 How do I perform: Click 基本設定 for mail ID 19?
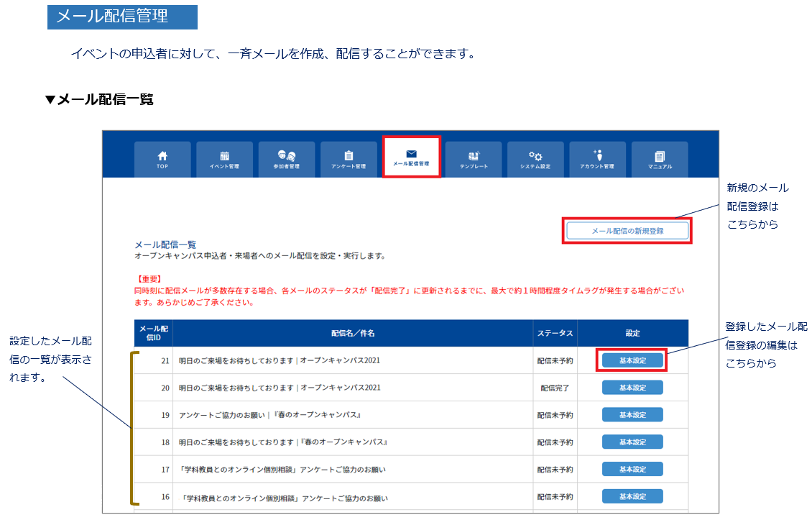(632, 415)
